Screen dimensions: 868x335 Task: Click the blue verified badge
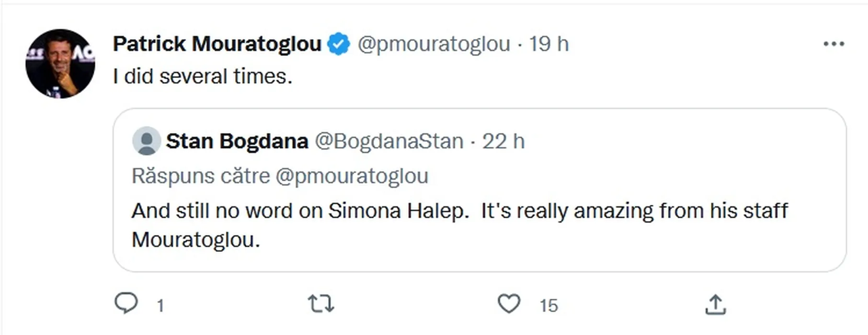pos(339,44)
